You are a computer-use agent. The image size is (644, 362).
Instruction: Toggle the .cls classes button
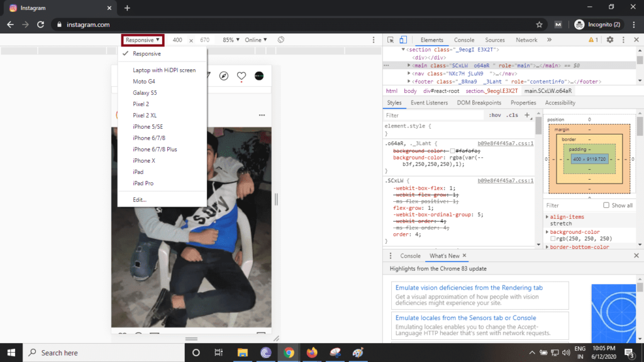point(512,116)
